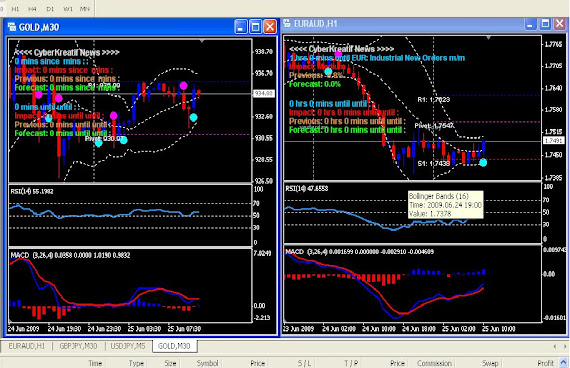Switch to the USDJPY,M5 chart tab

pos(128,346)
